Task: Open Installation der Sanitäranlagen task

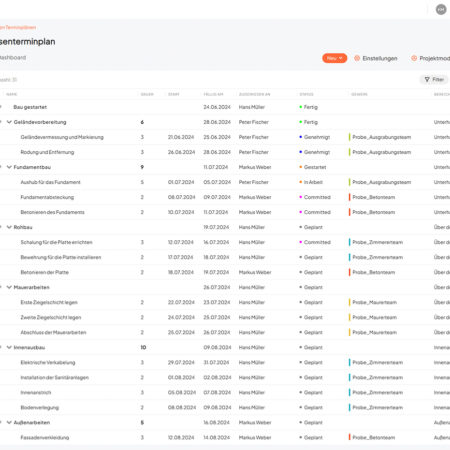Action: click(x=55, y=377)
